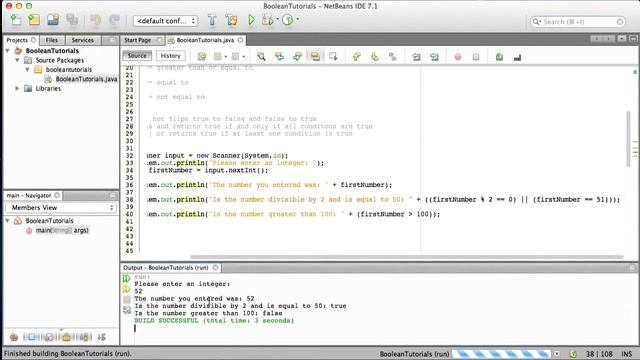Switch to History view
The image size is (640, 360).
171,56
